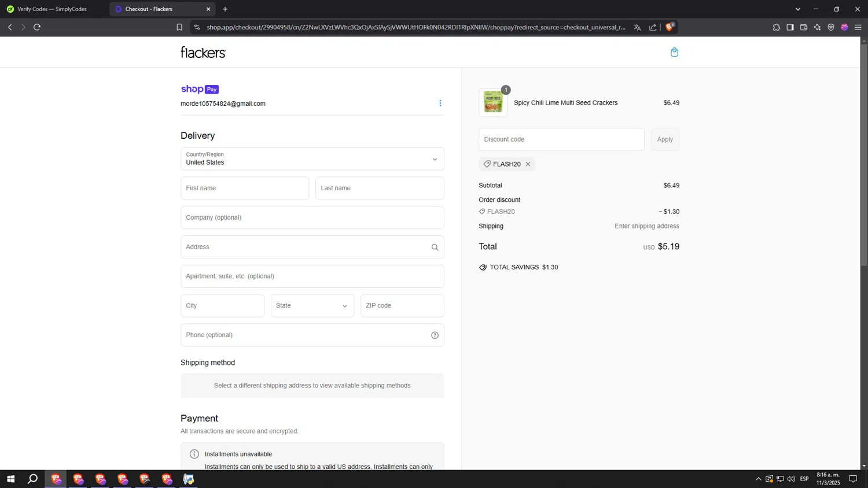
Task: Click the ZIP code field
Action: pyautogui.click(x=402, y=306)
